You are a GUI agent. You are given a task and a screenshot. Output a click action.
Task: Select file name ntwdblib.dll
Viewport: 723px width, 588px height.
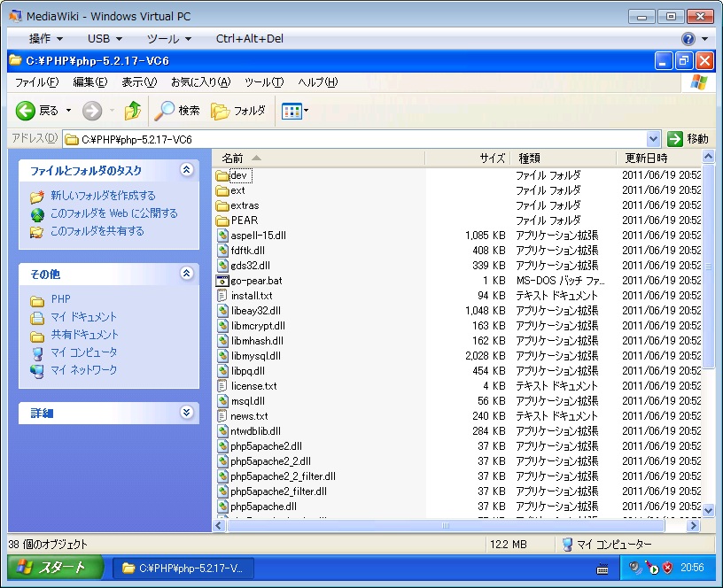[255, 431]
